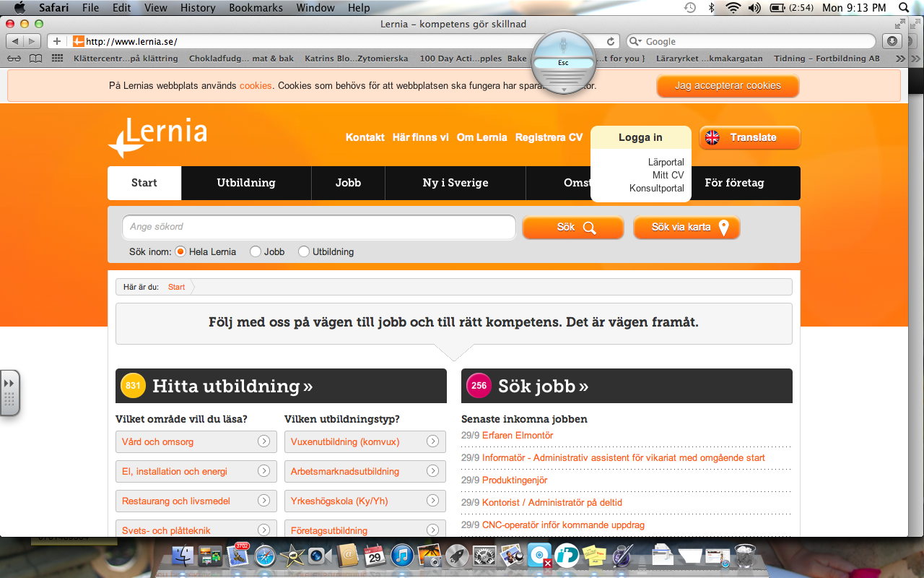Open the Hitta utbildning heading link

pyautogui.click(x=232, y=387)
